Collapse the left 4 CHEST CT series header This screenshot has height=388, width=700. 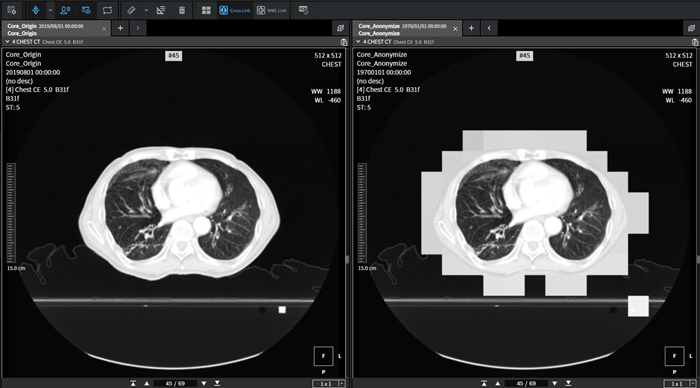click(7, 42)
